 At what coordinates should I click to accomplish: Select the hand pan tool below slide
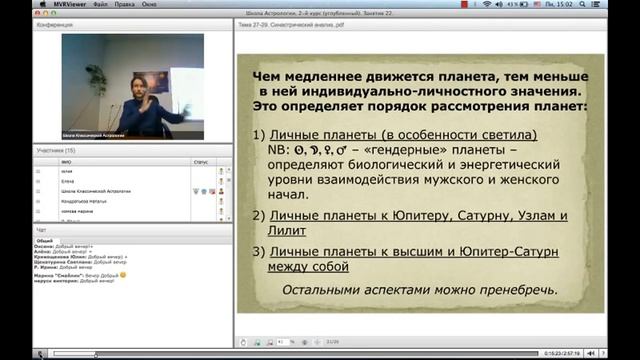pos(243,342)
